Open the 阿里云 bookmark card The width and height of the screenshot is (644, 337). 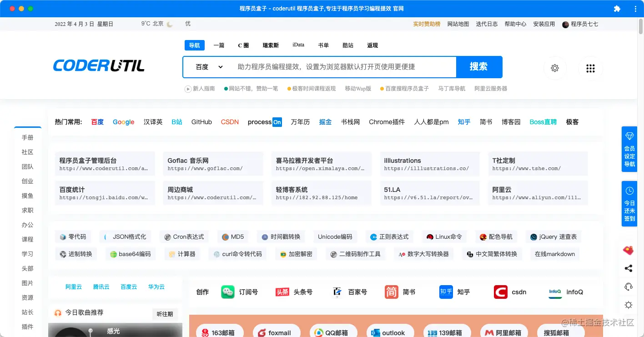coord(538,193)
